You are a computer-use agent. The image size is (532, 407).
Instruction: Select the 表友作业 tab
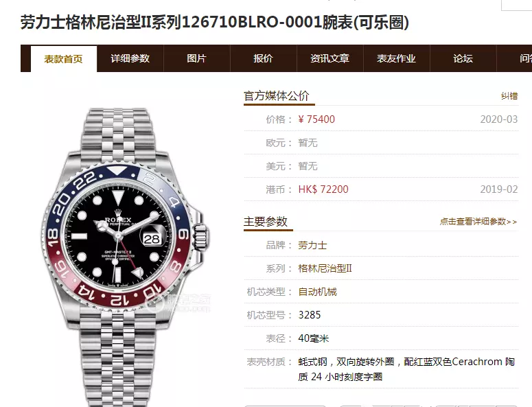(x=396, y=58)
